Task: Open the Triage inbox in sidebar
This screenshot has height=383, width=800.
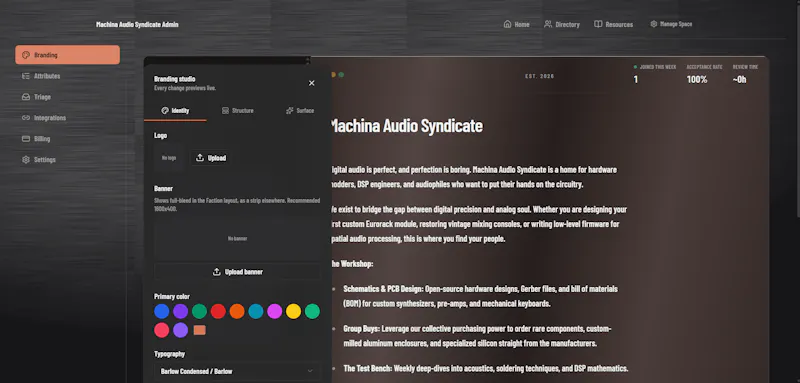Action: click(x=67, y=97)
